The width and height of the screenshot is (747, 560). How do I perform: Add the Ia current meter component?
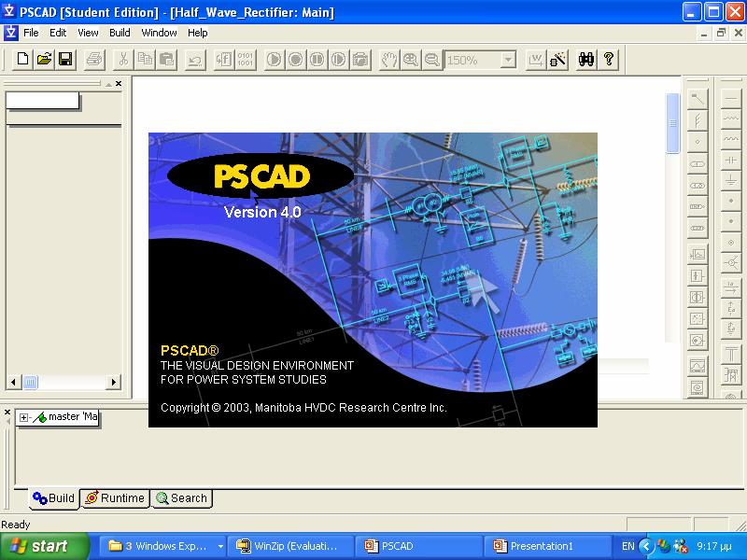pos(731,287)
